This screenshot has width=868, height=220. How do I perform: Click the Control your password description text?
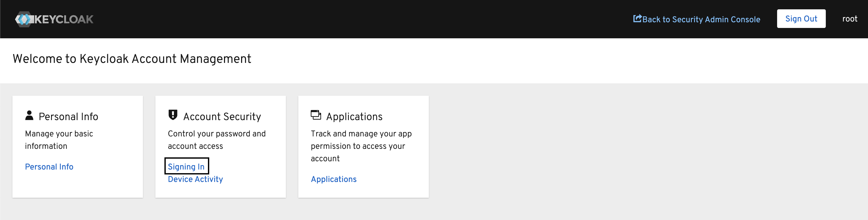pos(217,140)
